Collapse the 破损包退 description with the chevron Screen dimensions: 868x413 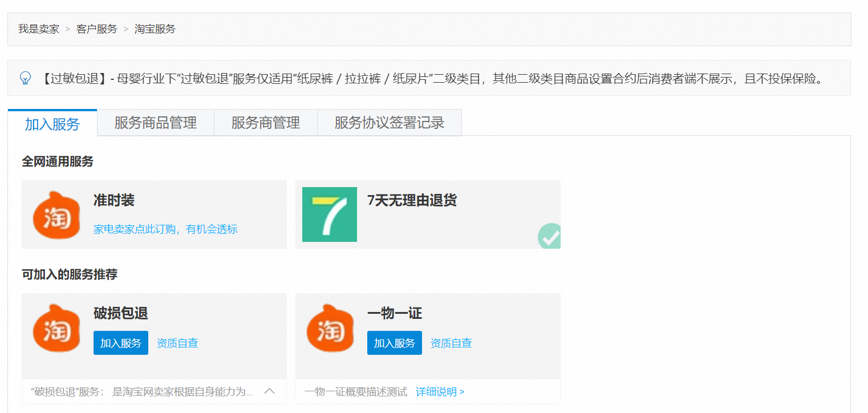(270, 391)
